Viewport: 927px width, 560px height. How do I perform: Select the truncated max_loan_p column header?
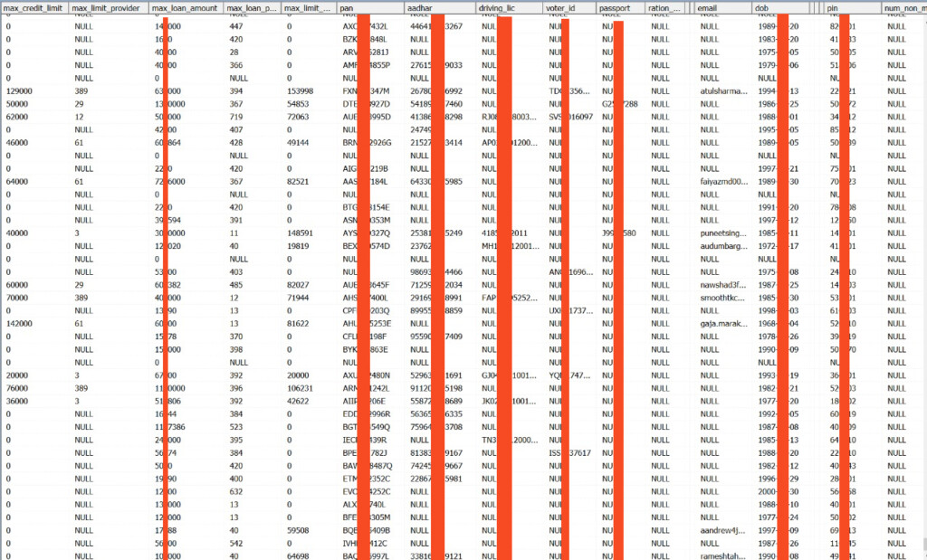click(x=253, y=8)
